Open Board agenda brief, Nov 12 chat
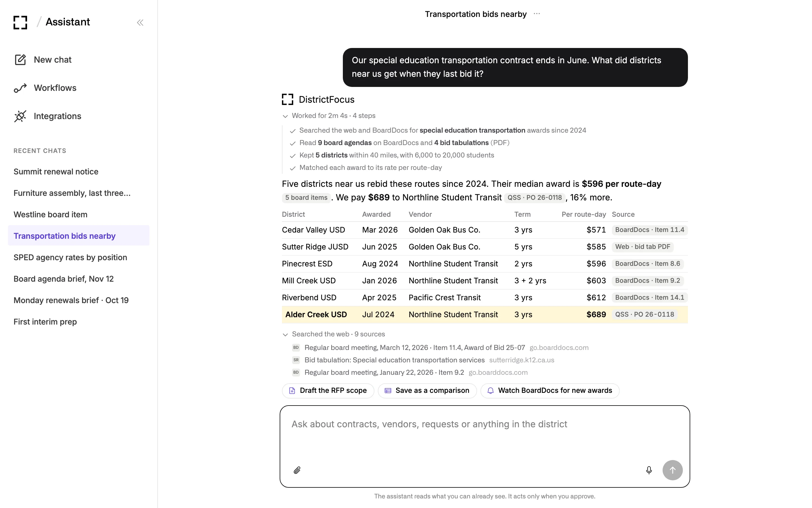 click(78, 279)
